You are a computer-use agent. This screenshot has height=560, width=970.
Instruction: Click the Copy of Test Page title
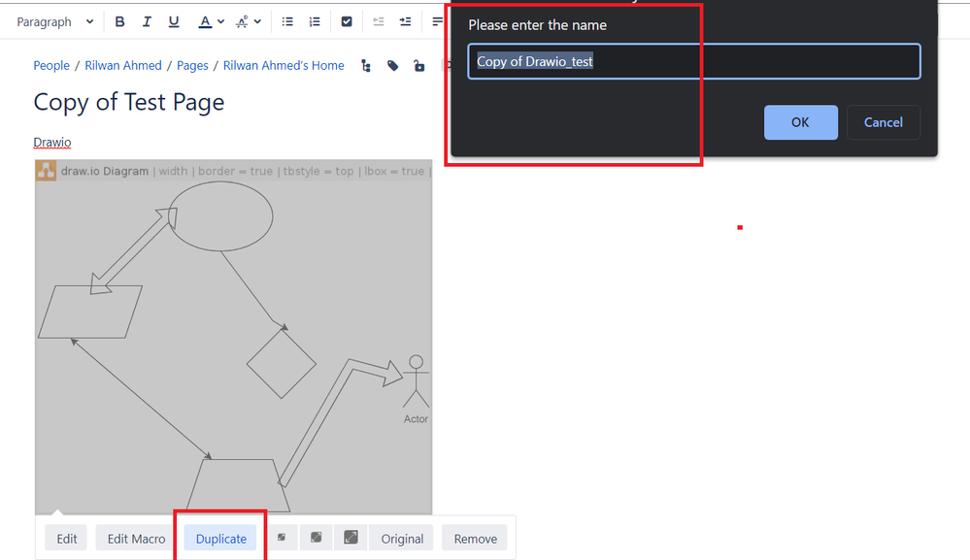click(129, 102)
